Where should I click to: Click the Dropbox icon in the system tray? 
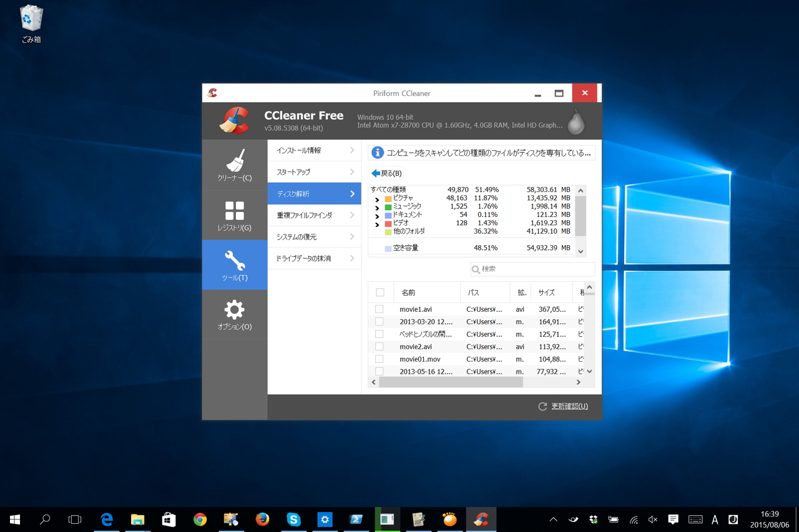593,519
